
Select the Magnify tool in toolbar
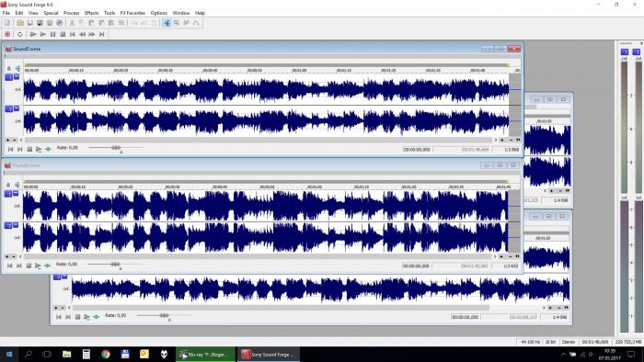(x=177, y=23)
